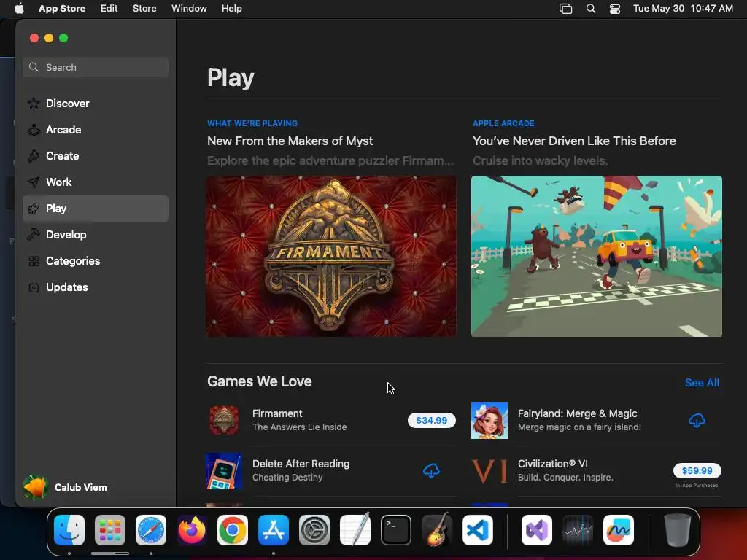The height and width of the screenshot is (560, 747).
Task: Click the 'WHAT WE'RE PLAYING' label
Action: click(x=252, y=123)
